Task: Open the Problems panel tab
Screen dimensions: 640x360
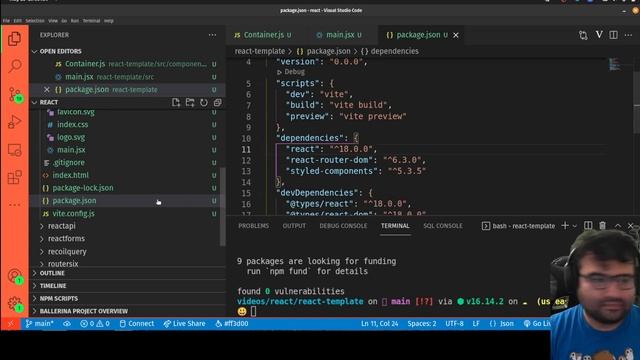Action: click(253, 226)
